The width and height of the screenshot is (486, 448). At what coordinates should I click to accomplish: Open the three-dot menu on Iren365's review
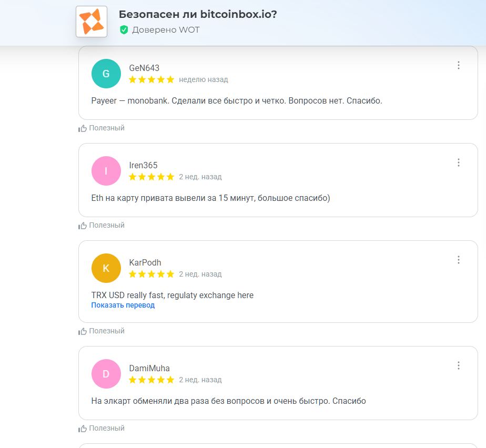pos(459,162)
